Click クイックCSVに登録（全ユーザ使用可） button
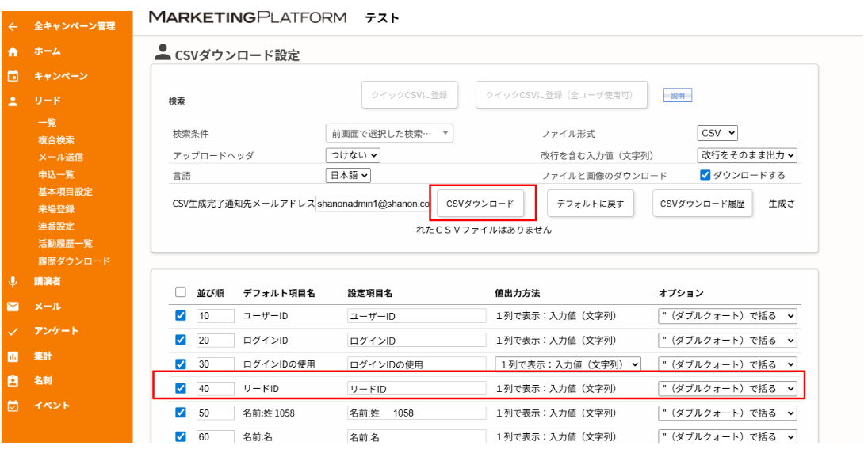 click(560, 95)
